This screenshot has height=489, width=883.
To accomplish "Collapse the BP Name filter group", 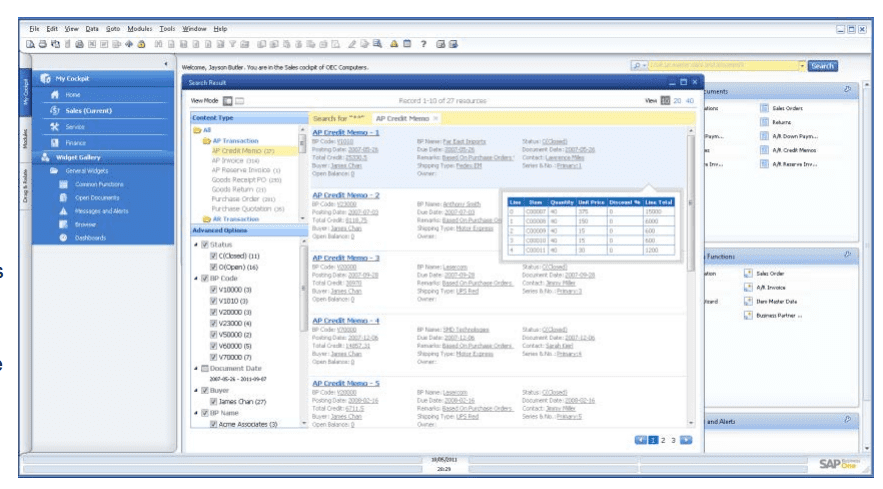I will (x=196, y=413).
